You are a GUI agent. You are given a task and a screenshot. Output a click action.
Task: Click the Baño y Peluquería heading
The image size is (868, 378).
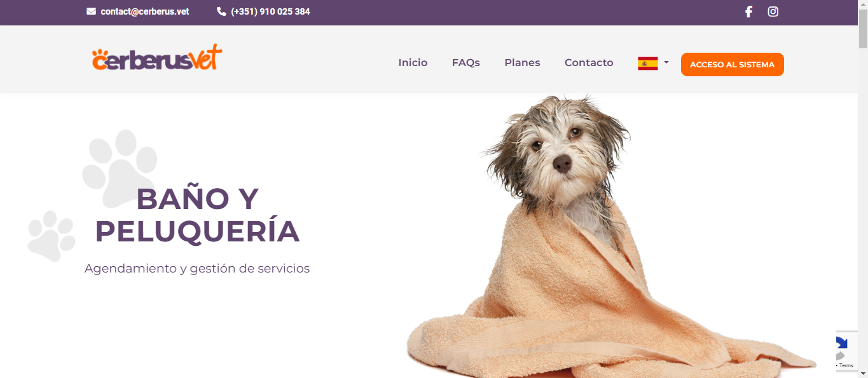point(197,215)
